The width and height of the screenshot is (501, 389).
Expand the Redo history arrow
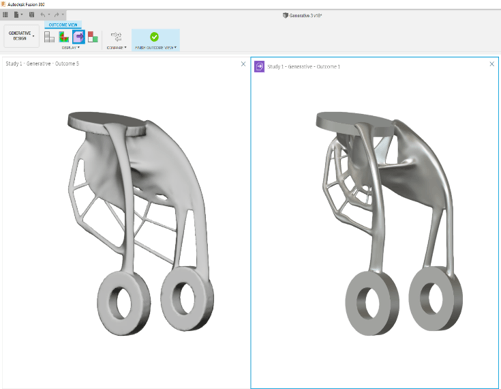(63, 15)
